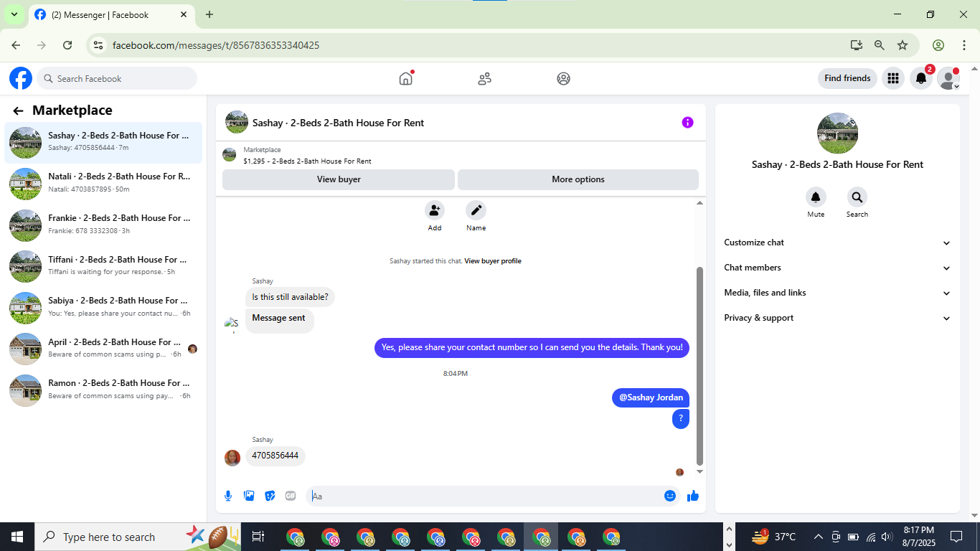
Task: Expand the Chat members section
Action: coord(837,268)
